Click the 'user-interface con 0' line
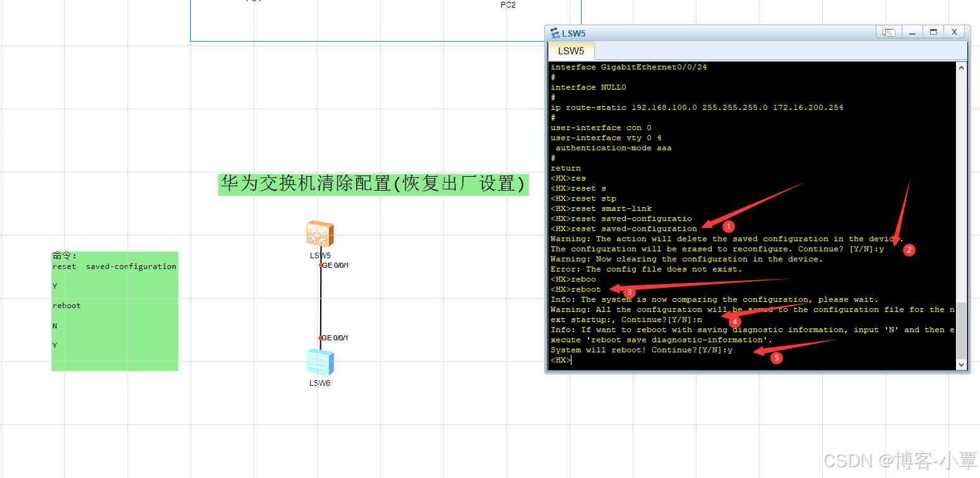 coord(601,128)
